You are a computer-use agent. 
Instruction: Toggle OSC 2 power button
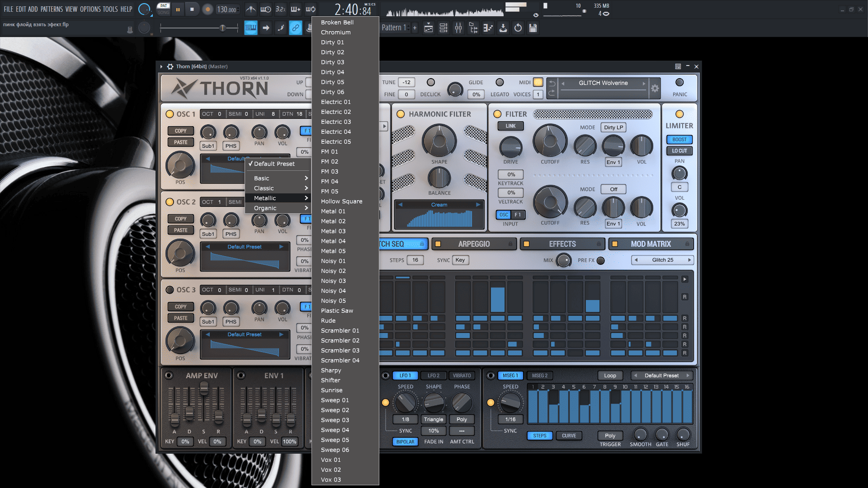[170, 202]
